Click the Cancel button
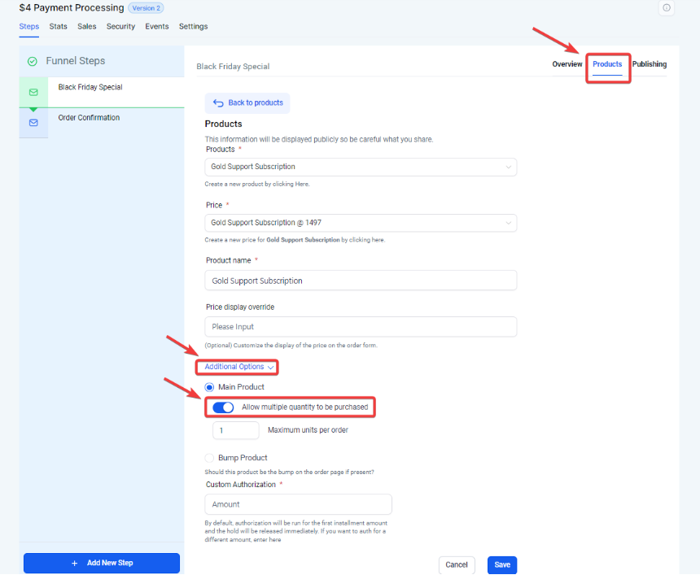Viewport: 700px width, 588px height. coord(457,564)
